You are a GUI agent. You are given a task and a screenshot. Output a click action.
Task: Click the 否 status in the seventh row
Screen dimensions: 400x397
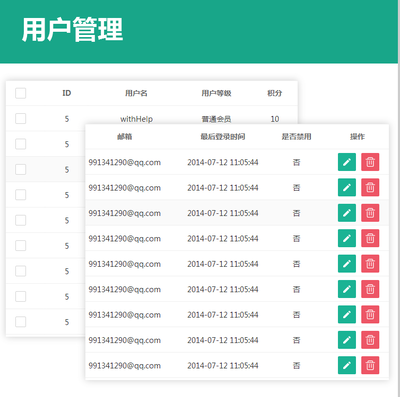click(296, 315)
